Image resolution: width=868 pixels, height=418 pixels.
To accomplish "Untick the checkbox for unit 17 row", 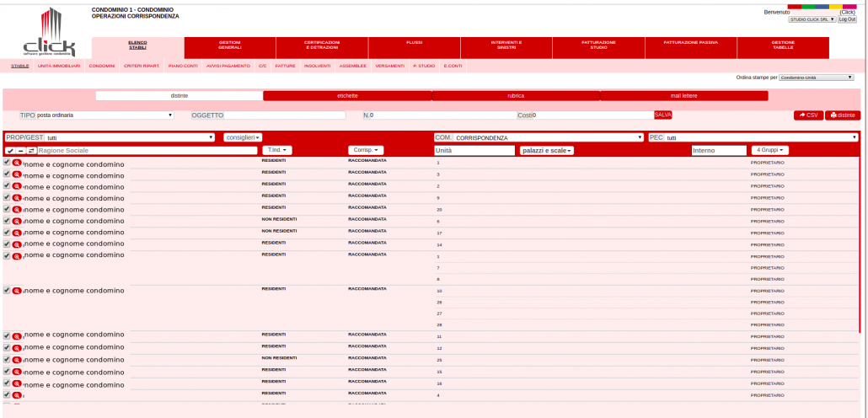I will pos(7,232).
